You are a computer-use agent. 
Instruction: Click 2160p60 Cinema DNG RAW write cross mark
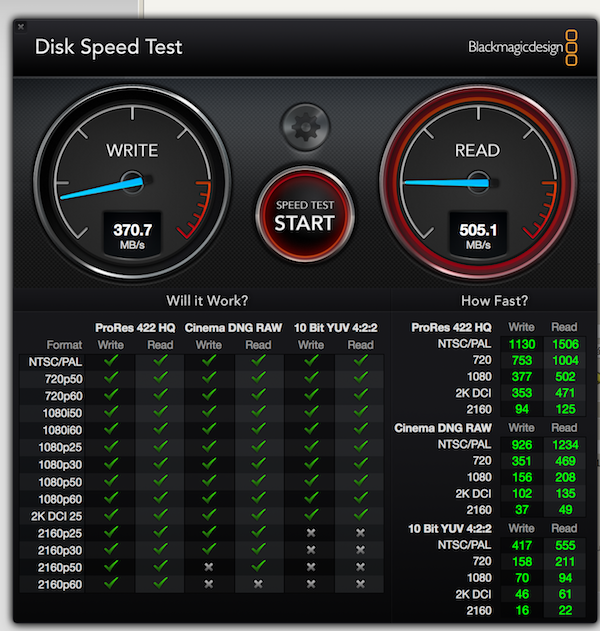[208, 584]
